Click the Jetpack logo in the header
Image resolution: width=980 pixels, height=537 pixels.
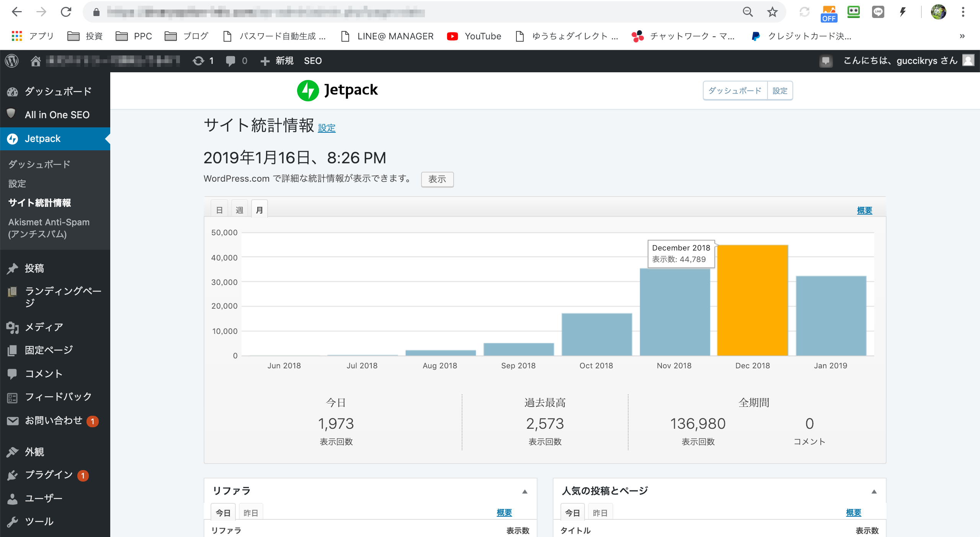337,90
